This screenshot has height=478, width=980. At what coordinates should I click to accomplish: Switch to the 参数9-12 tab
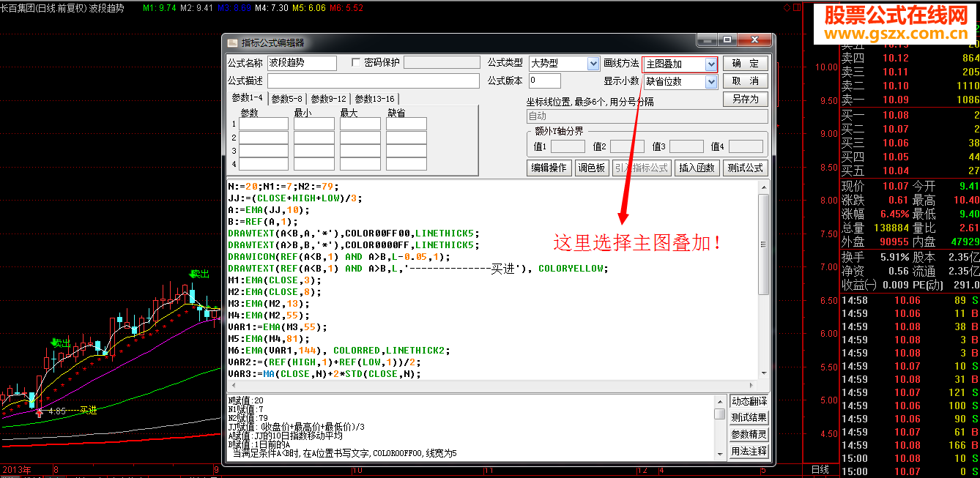[328, 99]
